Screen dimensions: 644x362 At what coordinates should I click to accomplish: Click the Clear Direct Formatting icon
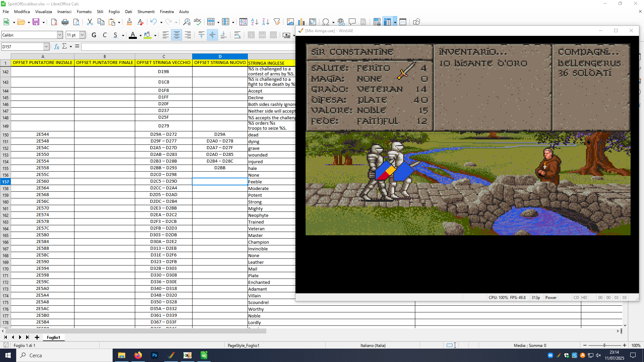140,22
